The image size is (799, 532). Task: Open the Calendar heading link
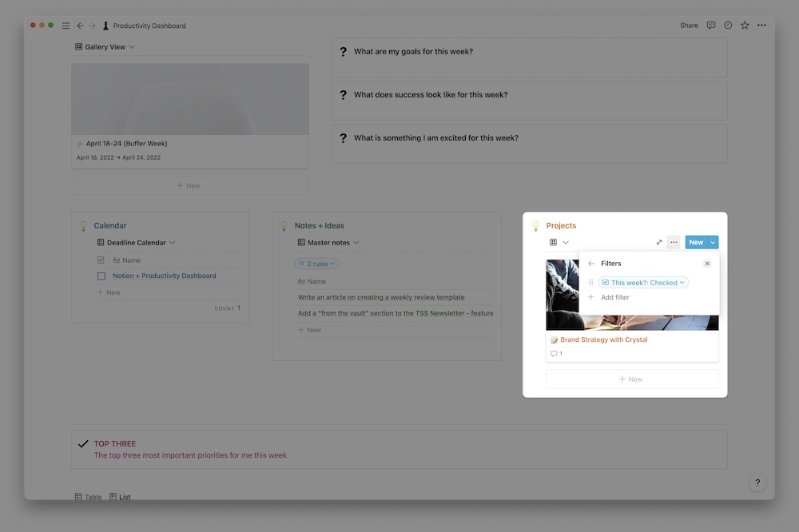tap(110, 226)
